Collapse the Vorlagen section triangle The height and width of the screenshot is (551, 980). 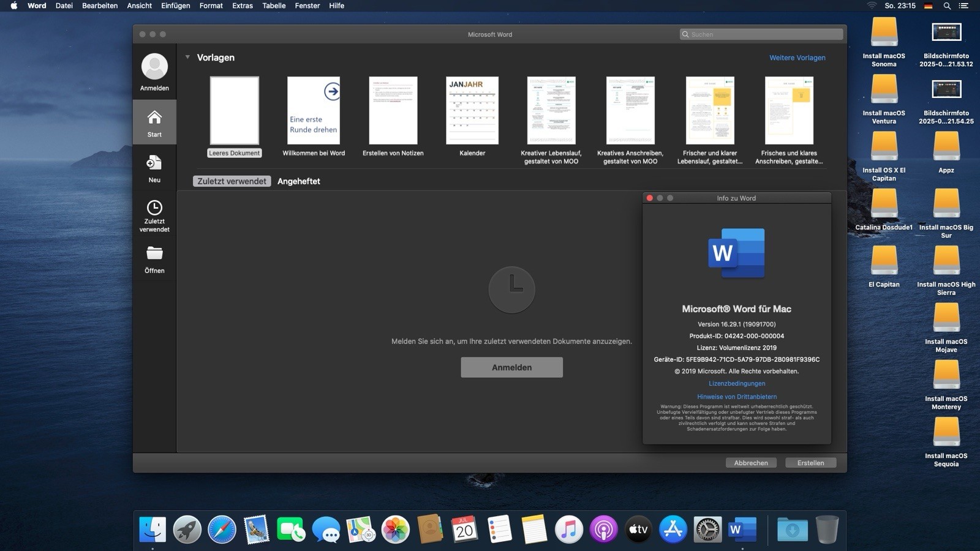[187, 58]
